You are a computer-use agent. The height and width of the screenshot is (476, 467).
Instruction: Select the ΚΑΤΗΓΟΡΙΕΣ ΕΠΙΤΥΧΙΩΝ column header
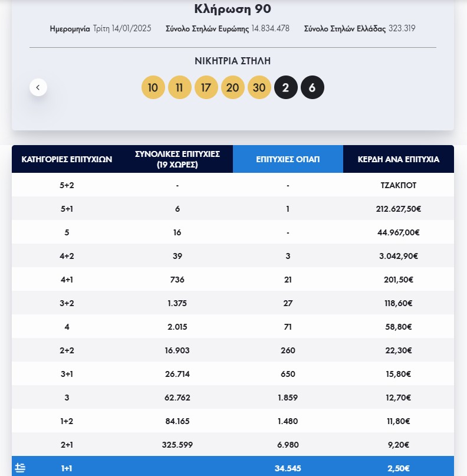[67, 159]
